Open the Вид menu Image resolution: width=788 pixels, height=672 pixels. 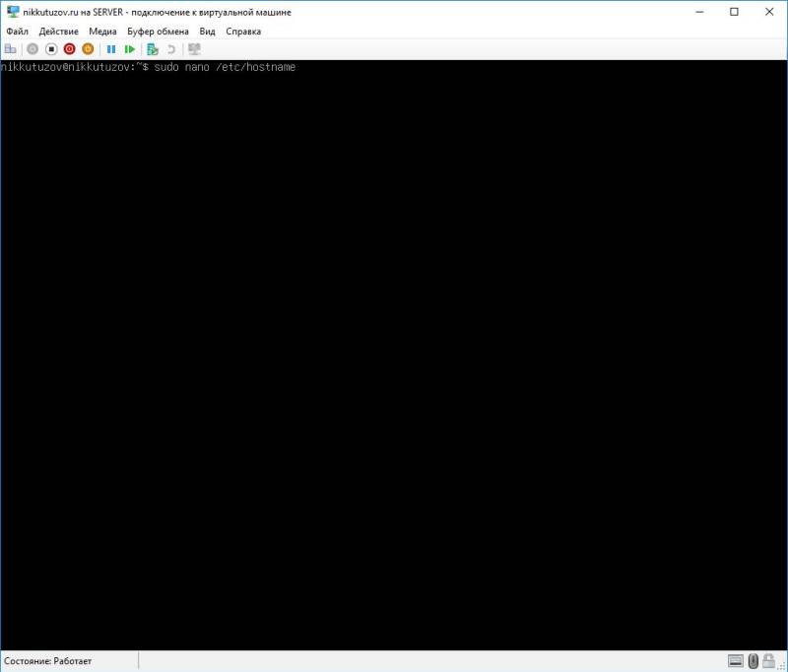(x=205, y=31)
